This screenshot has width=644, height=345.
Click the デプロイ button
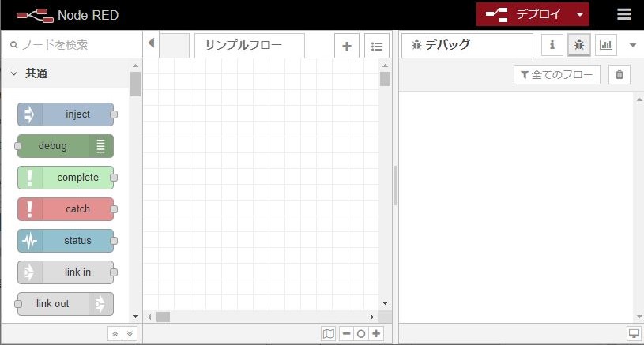click(x=525, y=14)
